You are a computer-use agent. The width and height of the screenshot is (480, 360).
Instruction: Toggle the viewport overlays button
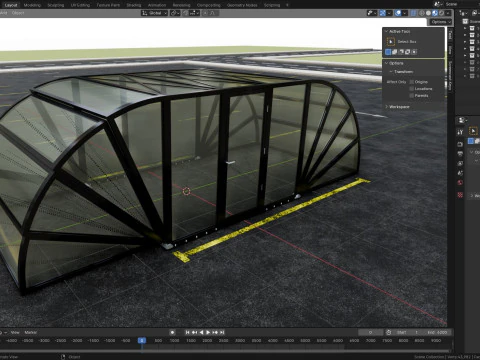[398, 13]
